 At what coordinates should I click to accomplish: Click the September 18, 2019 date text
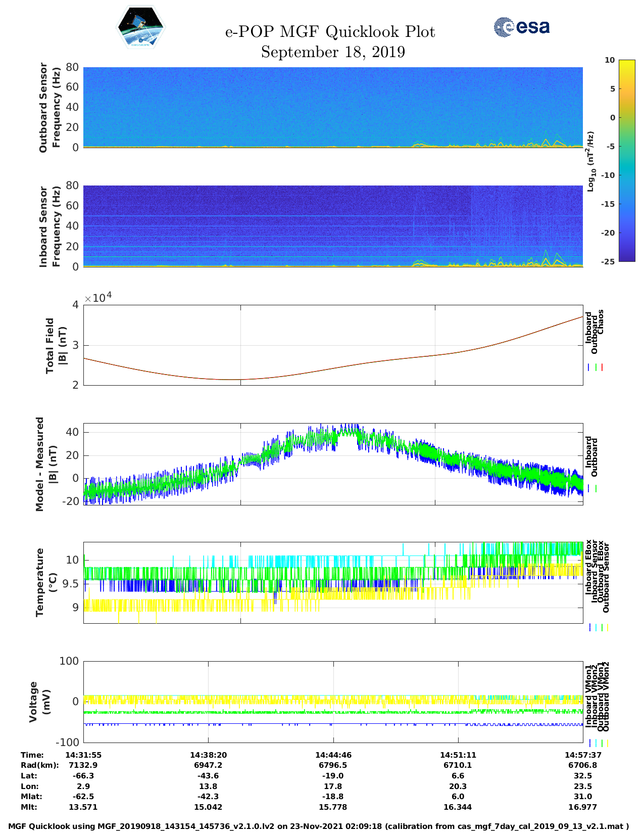pos(333,52)
